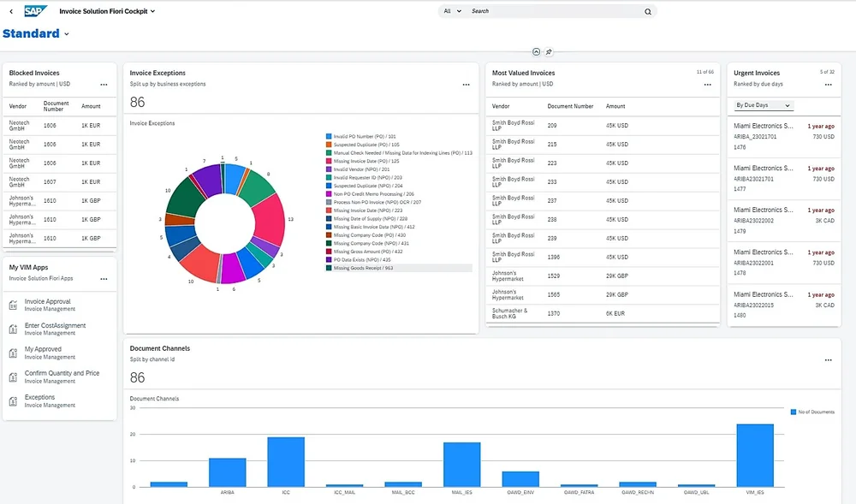Image resolution: width=856 pixels, height=504 pixels.
Task: Select Invalid Vendor (NPO) legend swatch
Action: (x=329, y=169)
